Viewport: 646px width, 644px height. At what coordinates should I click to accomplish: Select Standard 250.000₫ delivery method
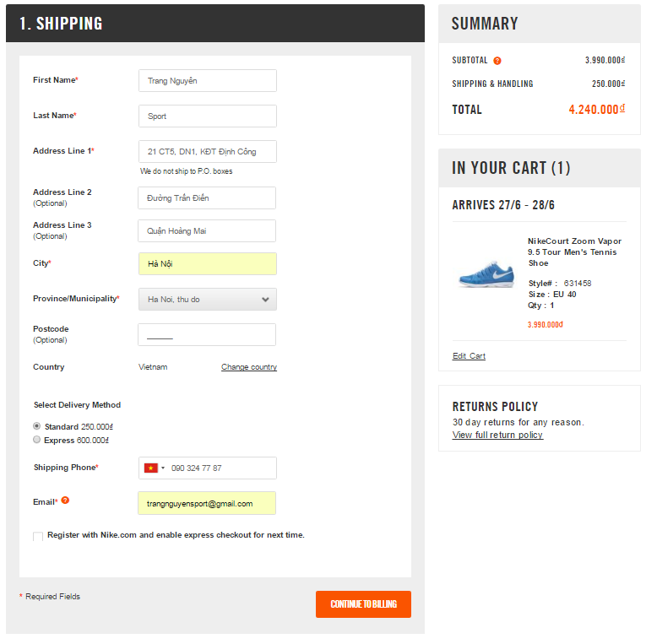point(36,426)
